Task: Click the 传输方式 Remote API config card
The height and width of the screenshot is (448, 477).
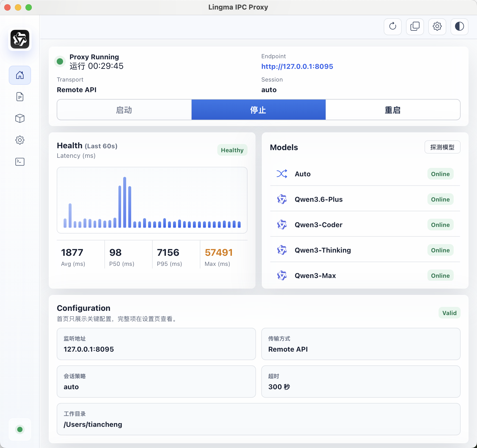Action: (x=361, y=344)
